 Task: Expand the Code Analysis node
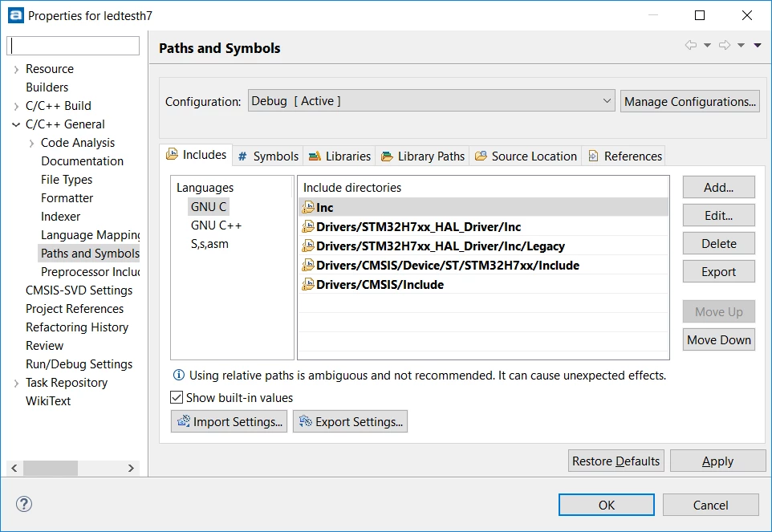click(31, 143)
